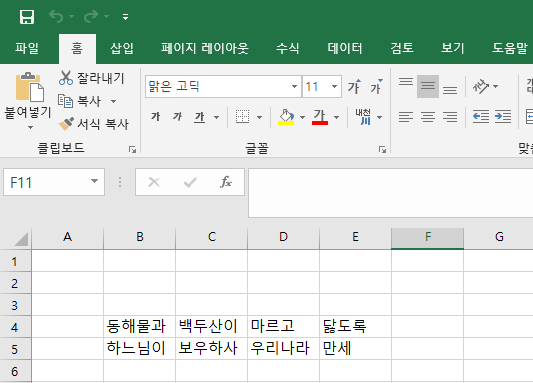Click 잘라내기 scissors button
Viewport: 533px width, 383px height.
91,78
